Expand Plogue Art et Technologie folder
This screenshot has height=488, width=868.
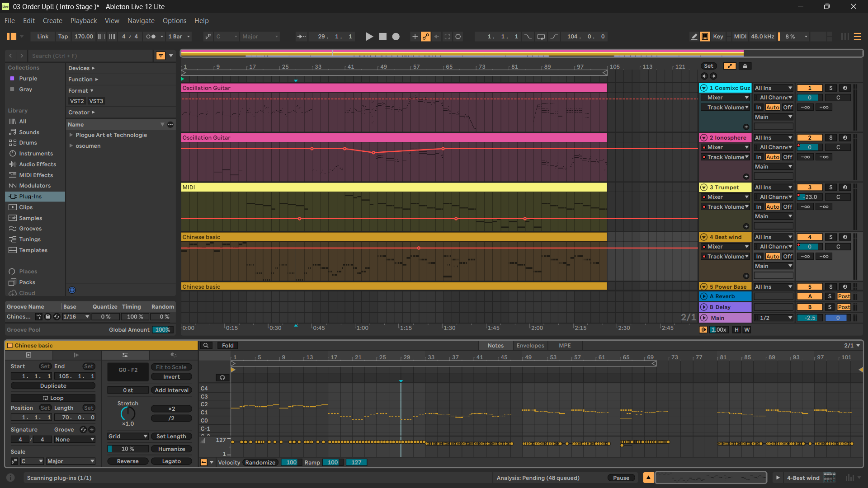pos(71,135)
